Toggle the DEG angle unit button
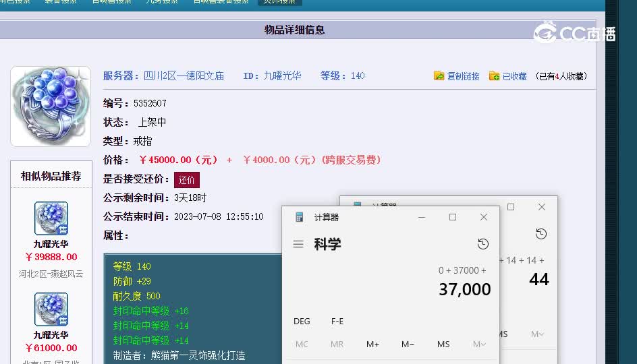 tap(302, 322)
